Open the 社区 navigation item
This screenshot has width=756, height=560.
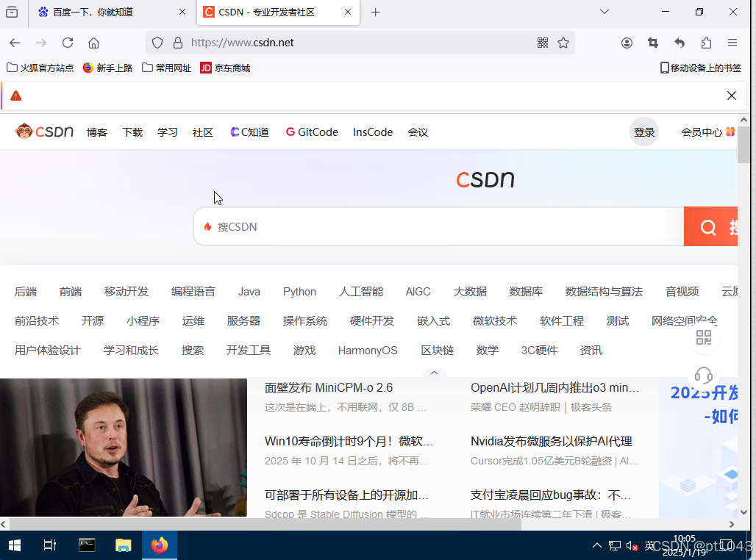[202, 132]
